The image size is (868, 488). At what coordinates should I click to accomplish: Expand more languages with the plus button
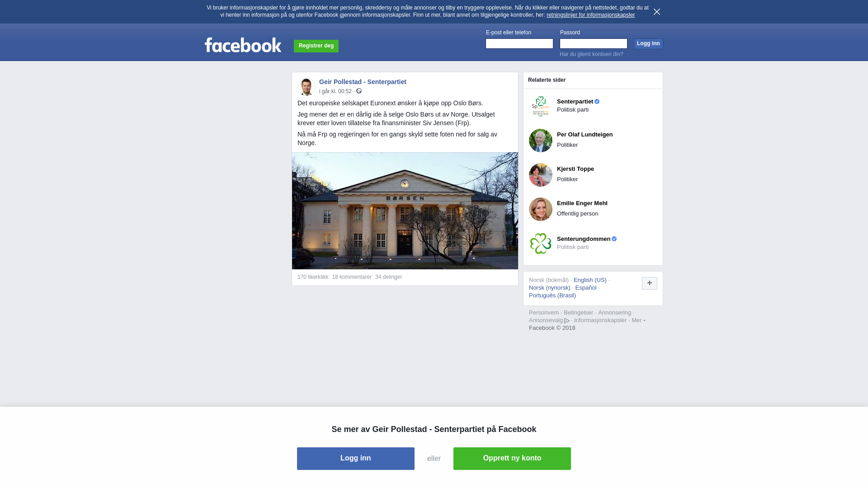point(650,283)
